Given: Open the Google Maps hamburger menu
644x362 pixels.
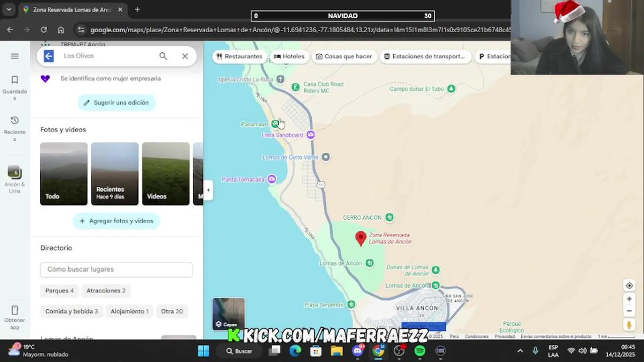Looking at the screenshot, I should click(x=15, y=56).
